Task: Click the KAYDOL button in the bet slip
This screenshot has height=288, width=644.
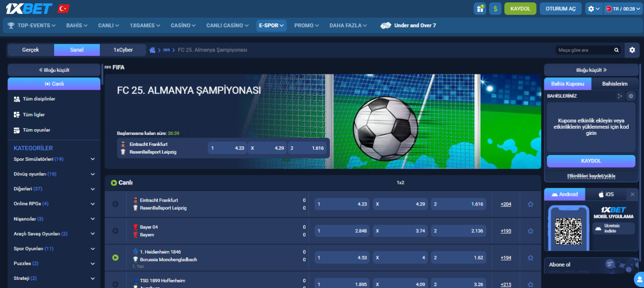Action: (x=591, y=161)
